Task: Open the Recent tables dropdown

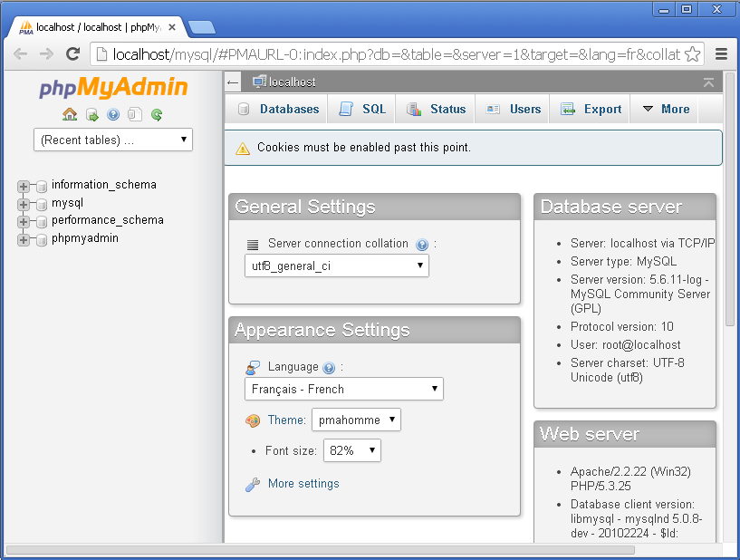Action: pos(113,140)
